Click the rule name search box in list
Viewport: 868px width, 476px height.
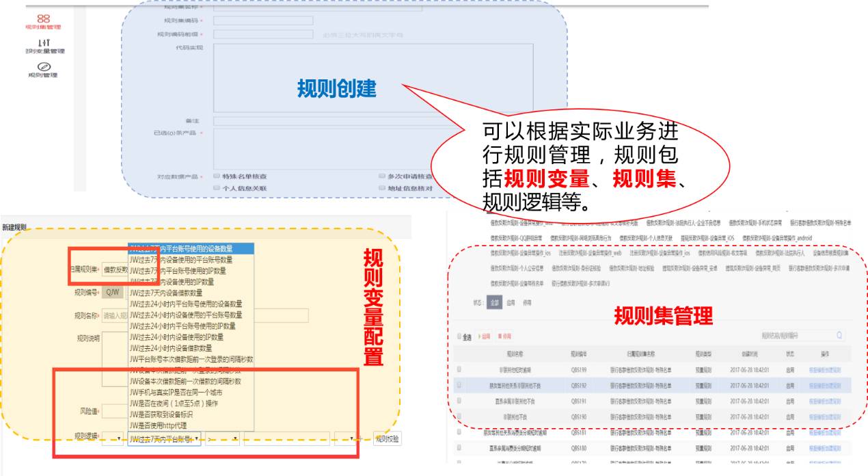[x=802, y=336]
